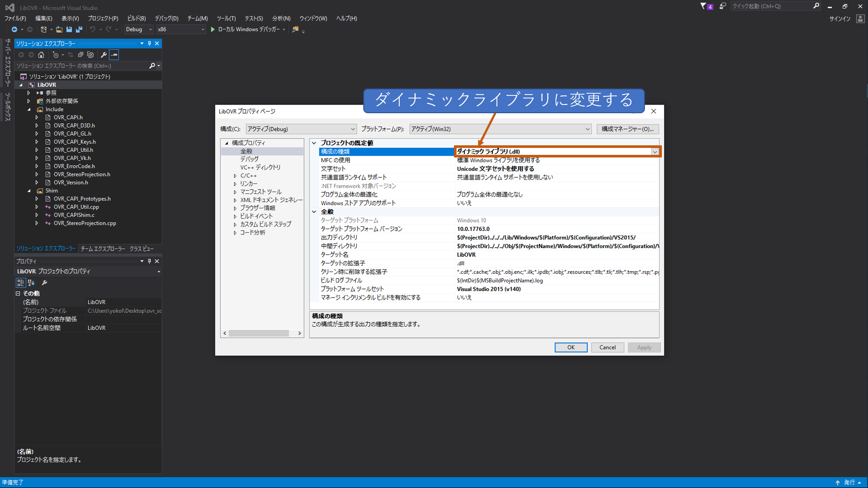The image size is (868, 488).
Task: Click the wrench Properties icon in Solution Explorer
Action: coord(103,55)
